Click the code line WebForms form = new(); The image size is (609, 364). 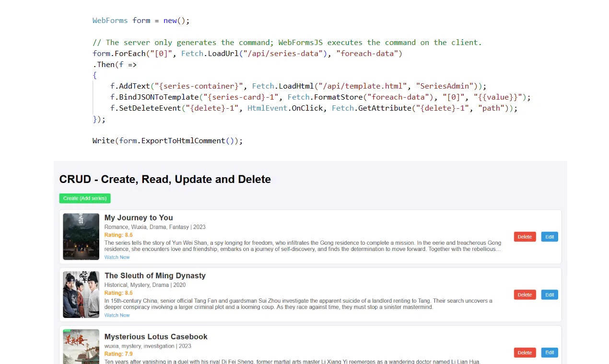coord(141,21)
